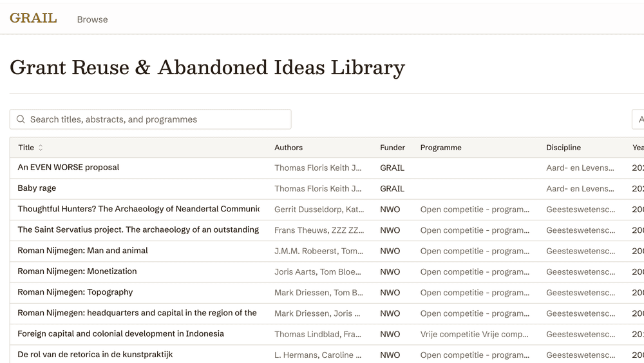The width and height of the screenshot is (644, 363).
Task: Click NWO funder in 'Thoughtful Hunters' row
Action: point(390,210)
